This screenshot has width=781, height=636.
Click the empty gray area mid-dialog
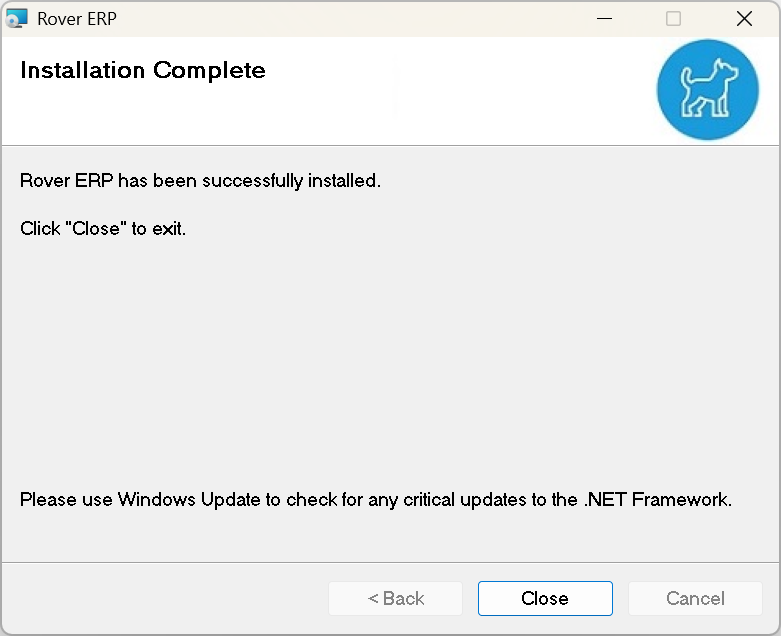coord(390,360)
